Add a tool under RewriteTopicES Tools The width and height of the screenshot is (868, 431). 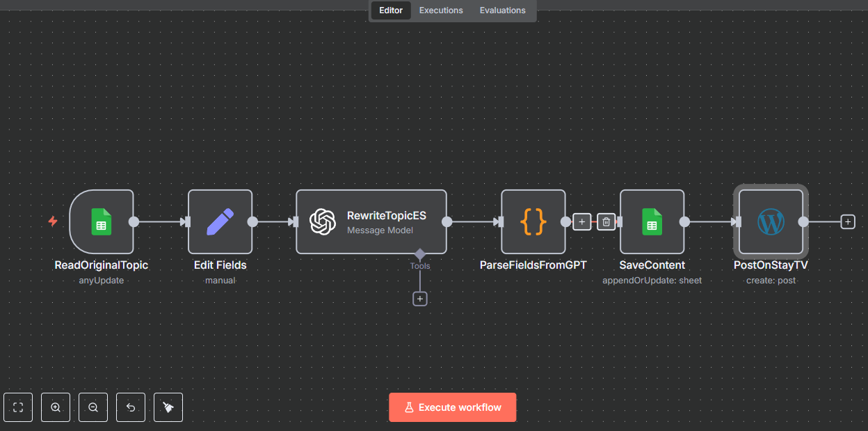[x=420, y=299]
